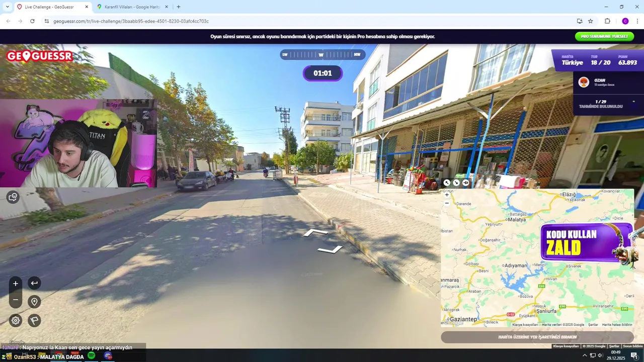Undo last move with return arrow icon
The image size is (644, 362).
click(34, 283)
